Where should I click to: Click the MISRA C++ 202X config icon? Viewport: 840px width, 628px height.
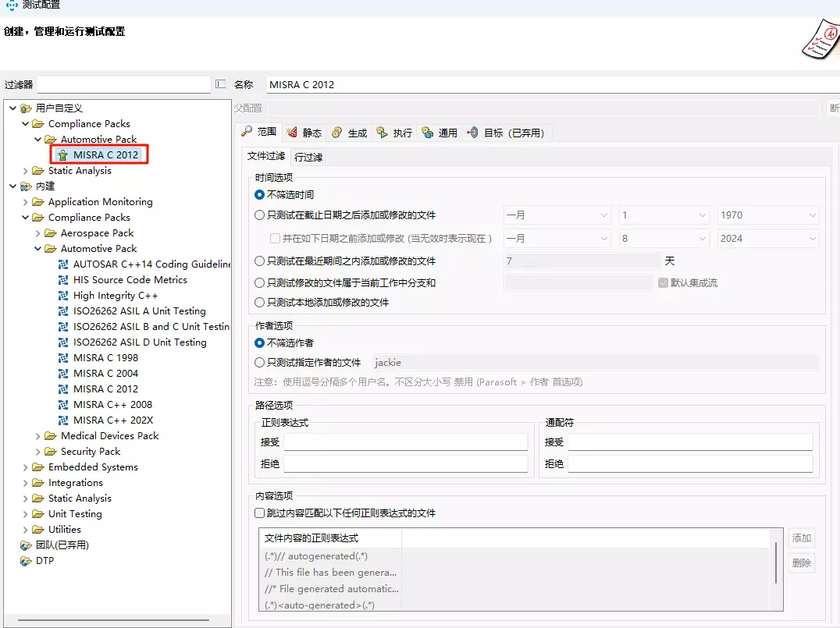pyautogui.click(x=63, y=420)
